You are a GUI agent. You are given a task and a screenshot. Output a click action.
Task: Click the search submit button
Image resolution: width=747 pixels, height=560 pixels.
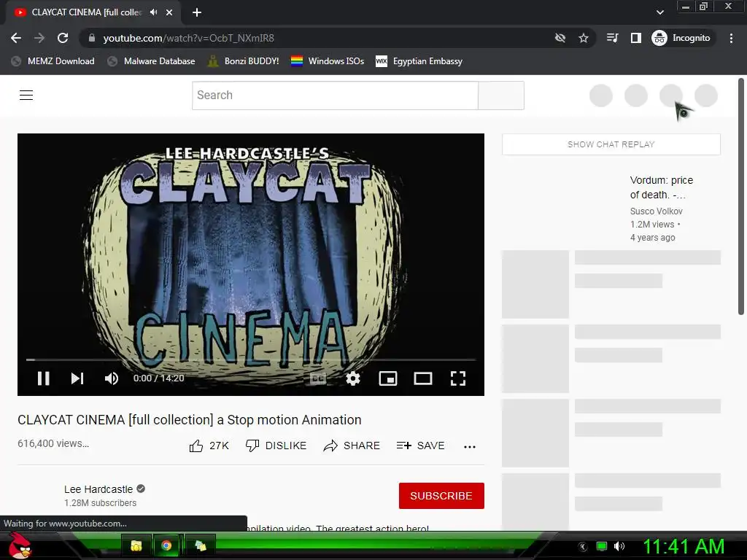501,96
